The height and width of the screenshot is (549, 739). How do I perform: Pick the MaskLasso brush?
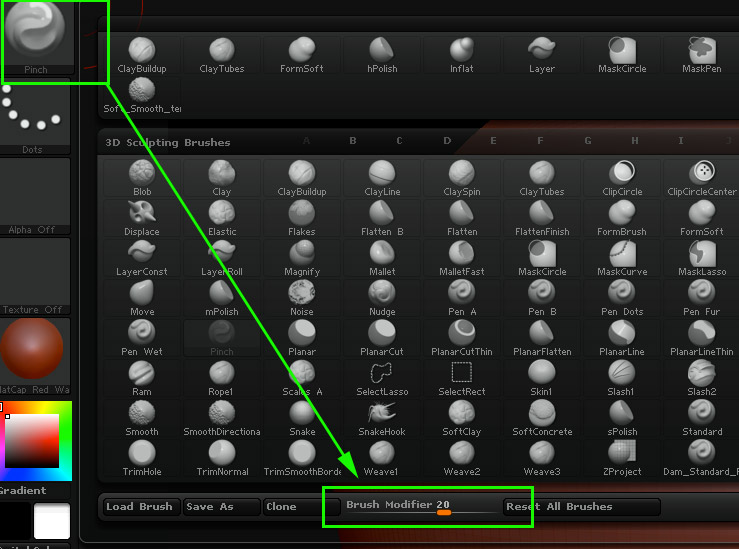(701, 258)
